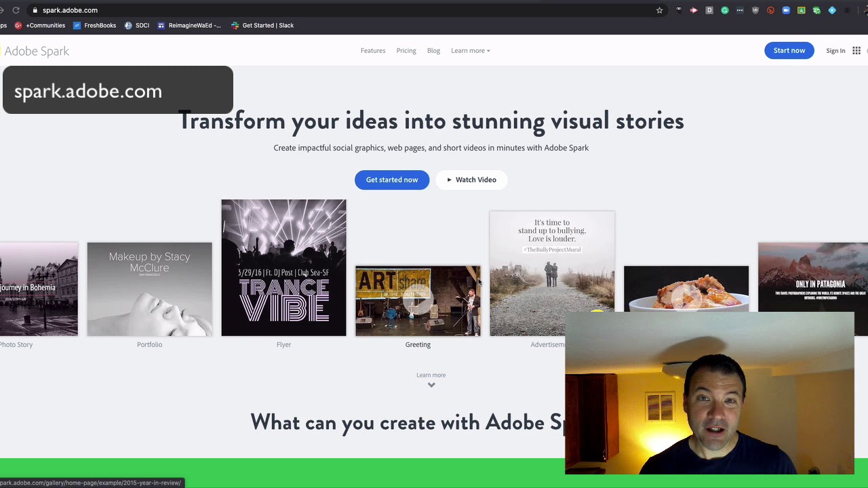This screenshot has height=488, width=868.
Task: Open the ART share greeting thumbnail
Action: (418, 301)
